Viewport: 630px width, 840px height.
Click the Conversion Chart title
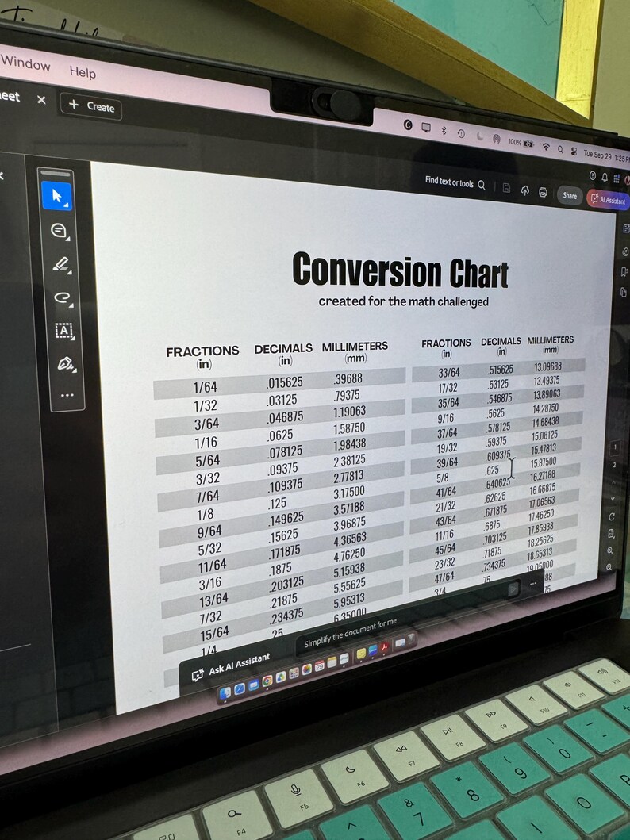(400, 270)
